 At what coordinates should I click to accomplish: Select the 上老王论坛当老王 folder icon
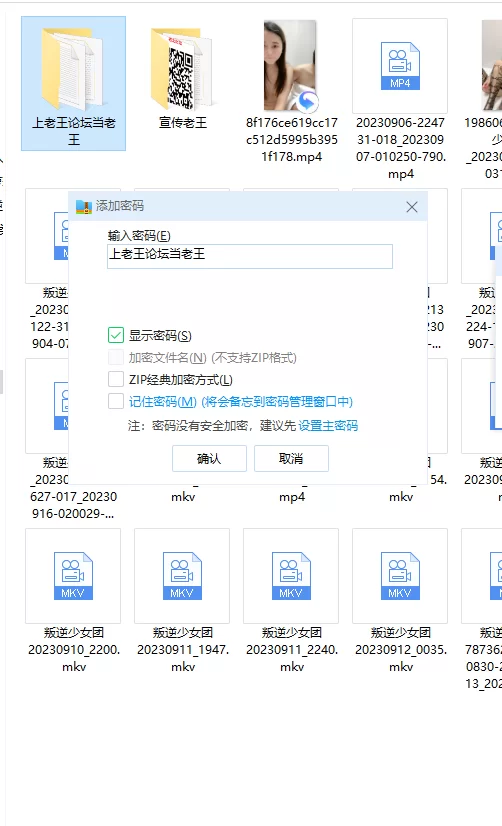click(72, 68)
